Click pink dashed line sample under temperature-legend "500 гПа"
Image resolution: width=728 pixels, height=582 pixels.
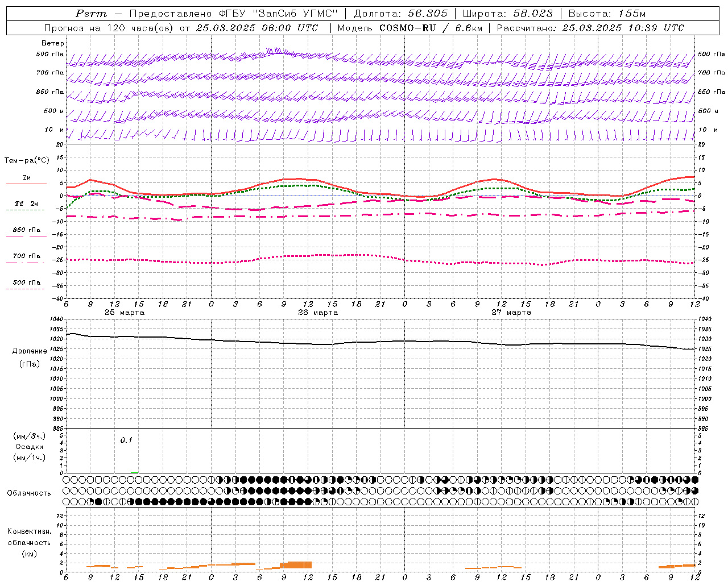coord(25,289)
